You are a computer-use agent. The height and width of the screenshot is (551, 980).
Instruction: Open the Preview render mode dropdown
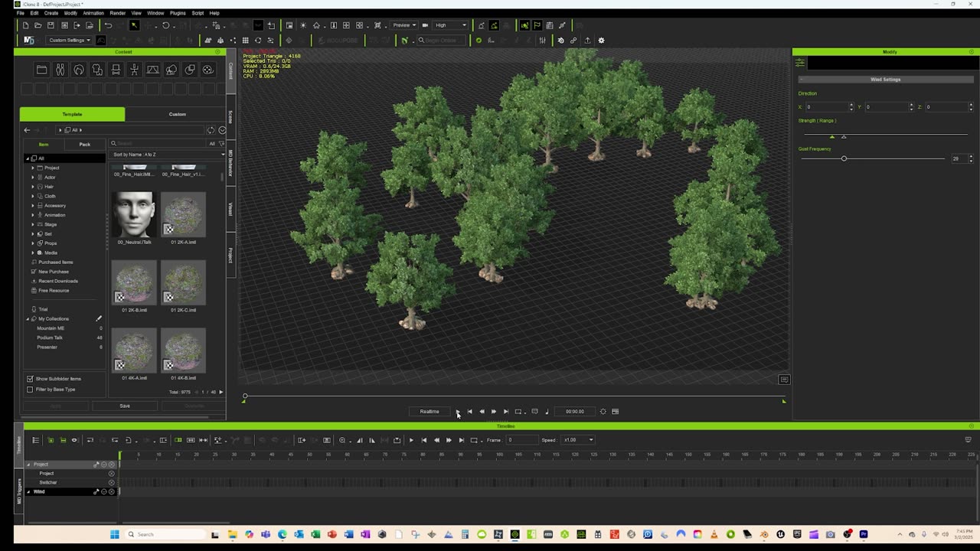pyautogui.click(x=403, y=25)
